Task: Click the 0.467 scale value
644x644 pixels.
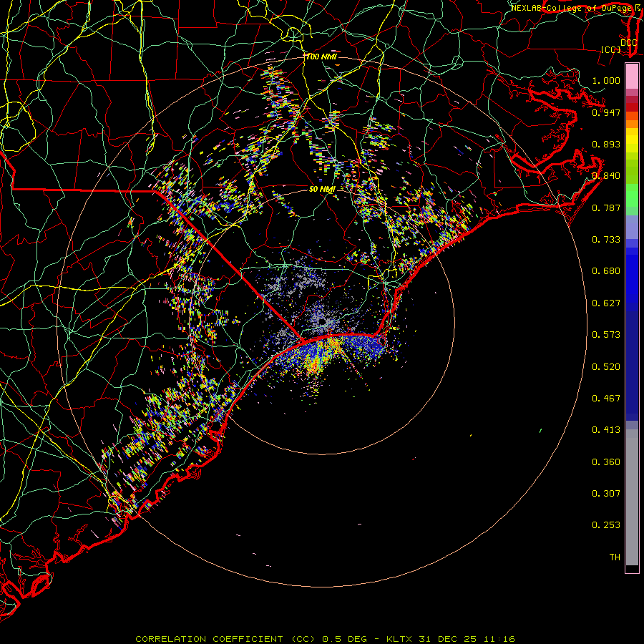Action: coord(606,398)
